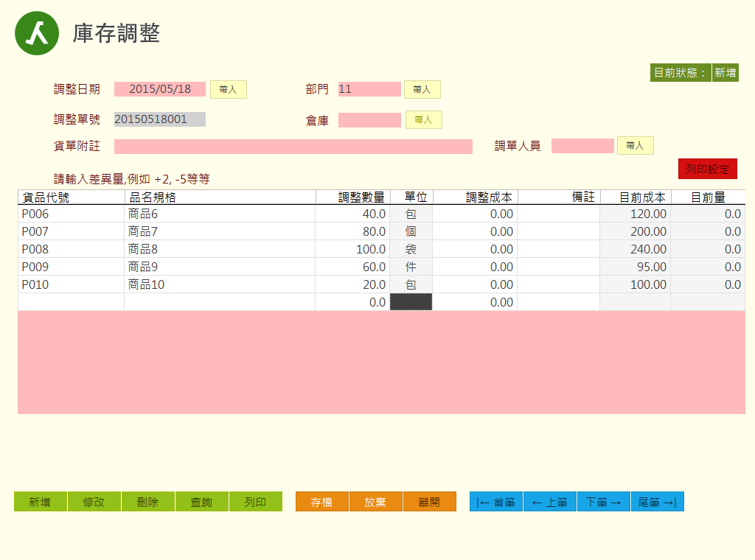The height and width of the screenshot is (560, 755).
Task: Click the 帶入 button next to 調整日期
Action: pos(229,89)
